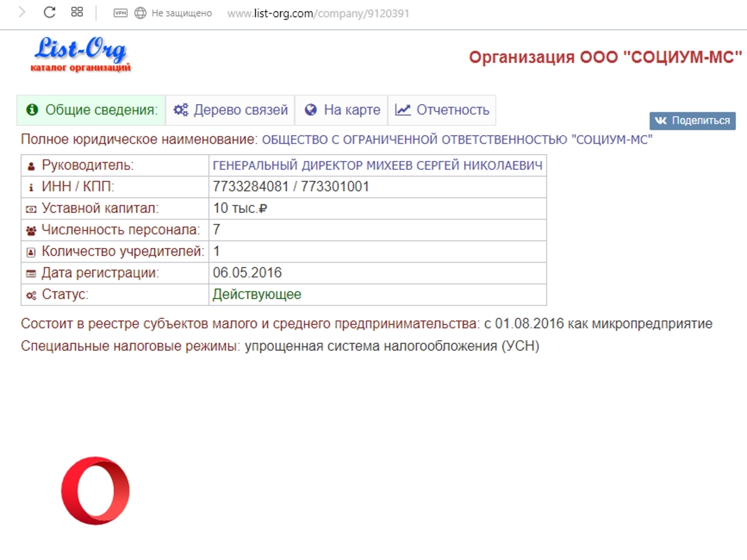Open the 'Отчетность' tab

point(442,110)
